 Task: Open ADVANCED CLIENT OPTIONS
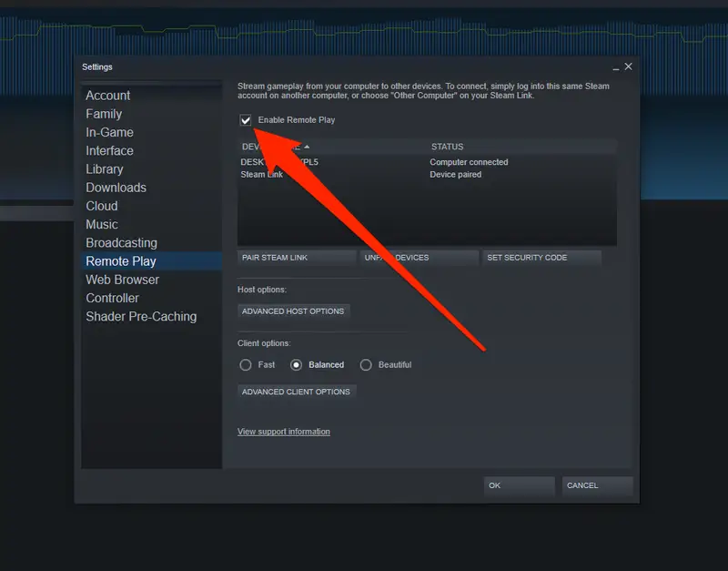[x=296, y=392]
